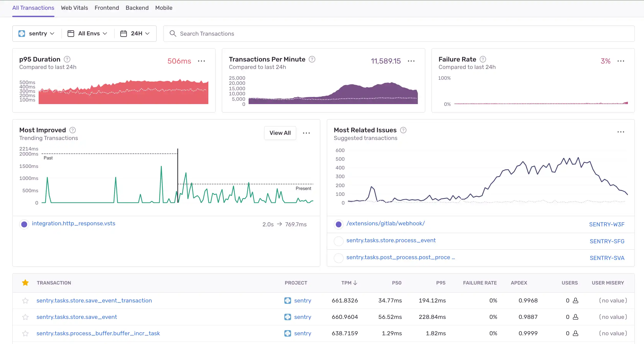Open the SENTRY-W3F issue link
The height and width of the screenshot is (344, 644).
click(607, 225)
